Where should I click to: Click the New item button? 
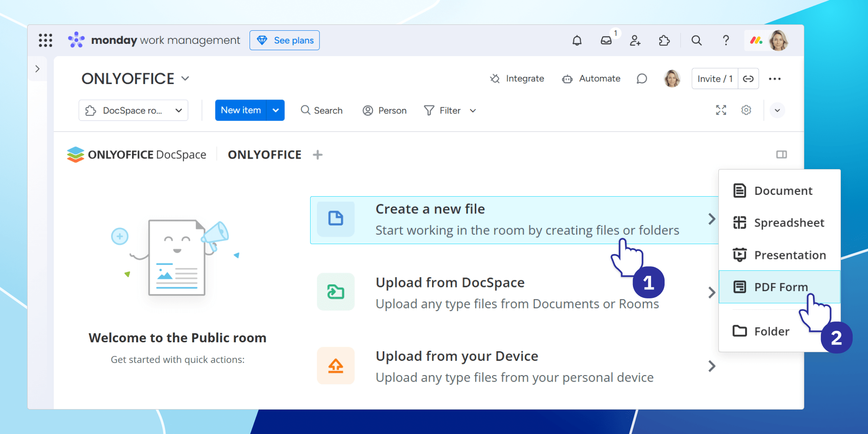pos(241,110)
